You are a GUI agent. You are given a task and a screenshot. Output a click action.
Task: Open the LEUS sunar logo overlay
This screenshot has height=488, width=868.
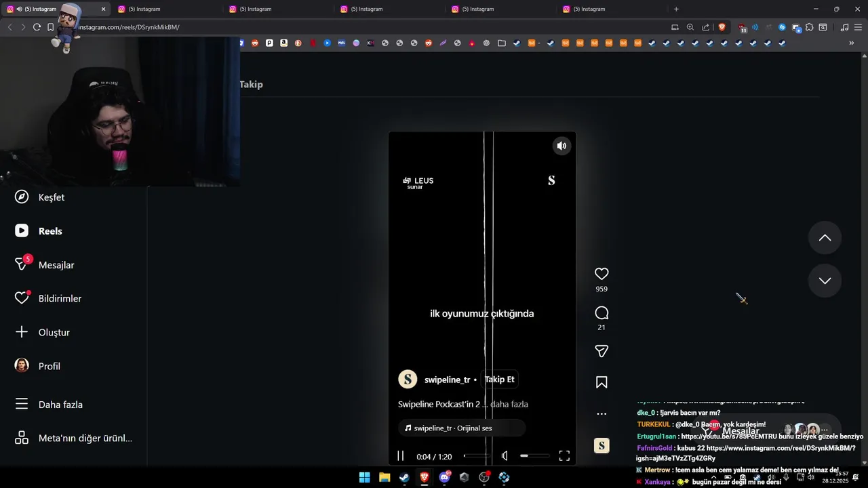[418, 182]
